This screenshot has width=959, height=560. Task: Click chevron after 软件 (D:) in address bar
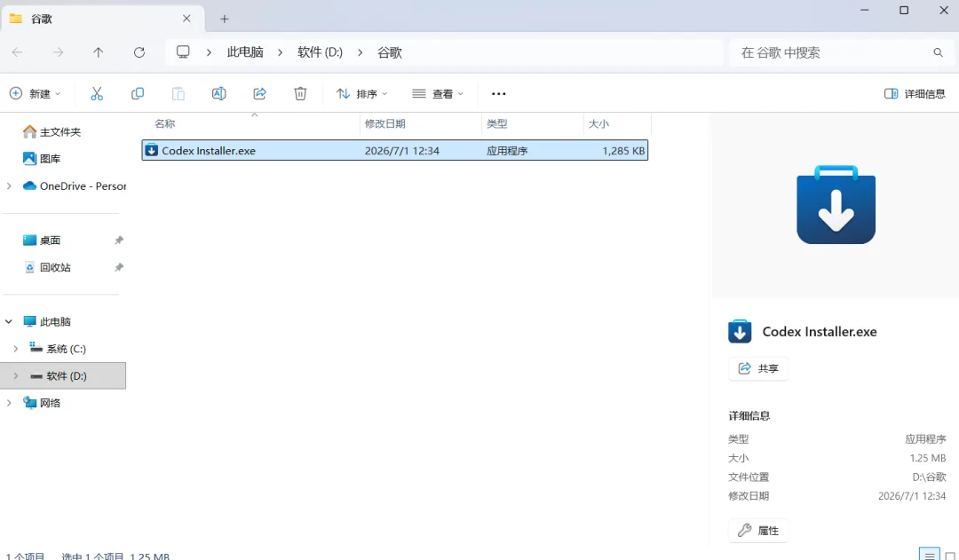click(x=361, y=52)
